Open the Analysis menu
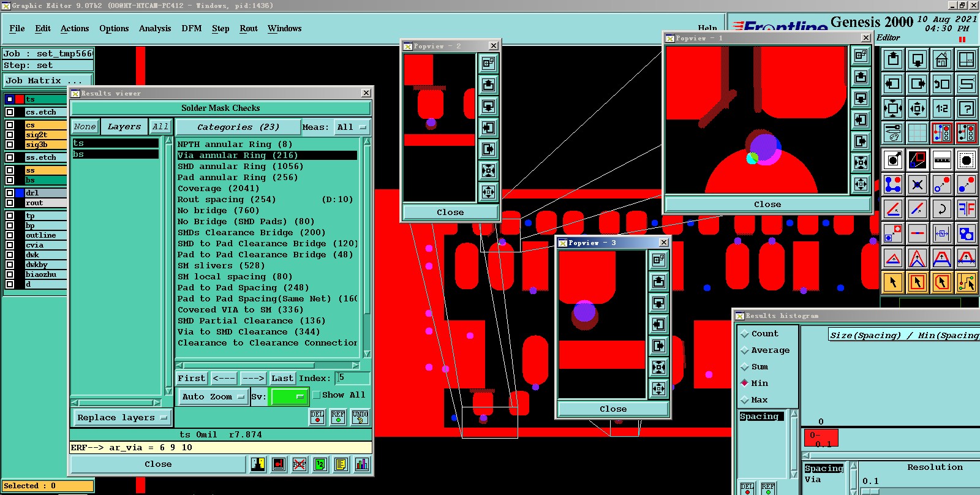980x495 pixels. (155, 29)
